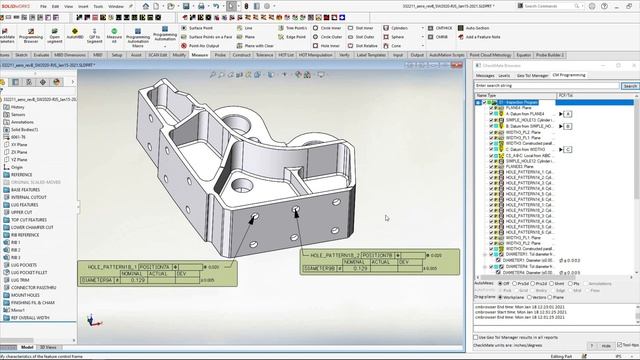Open the Programming Browser tool
640x360 pixels.
coord(31,36)
